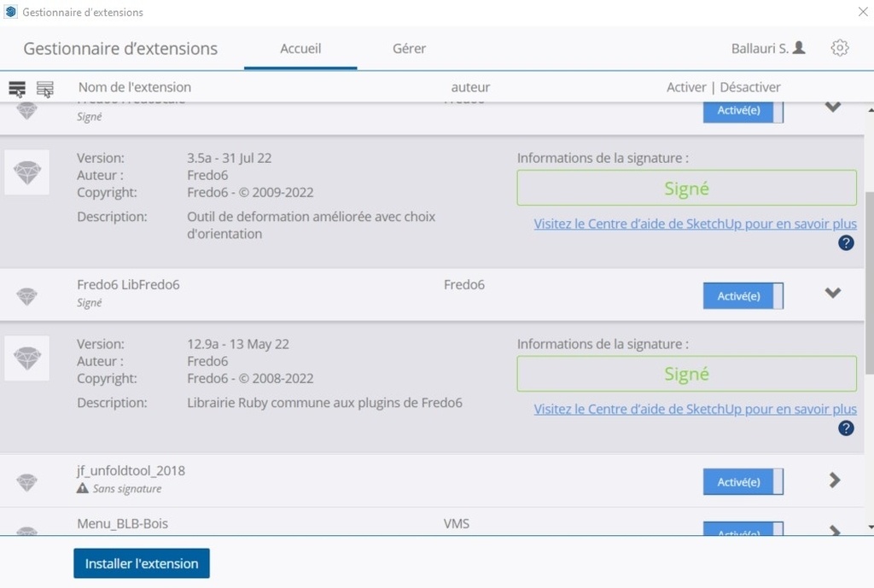Click the Librairie Ruby commune description text
This screenshot has width=874, height=588.
[x=324, y=403]
